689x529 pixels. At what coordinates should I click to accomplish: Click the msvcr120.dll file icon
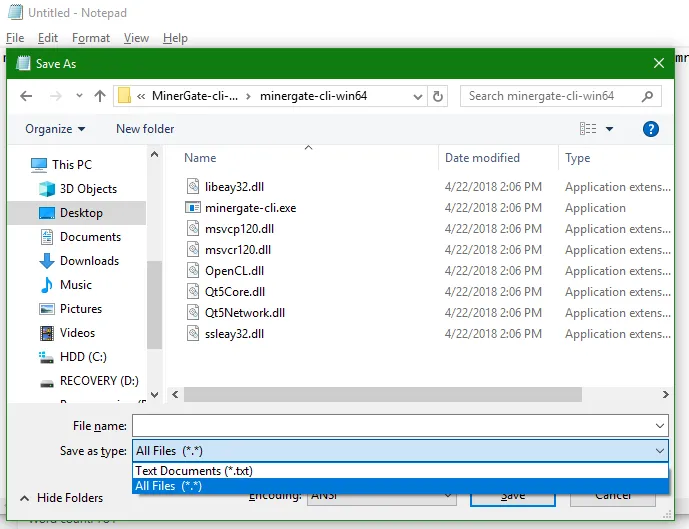point(193,250)
